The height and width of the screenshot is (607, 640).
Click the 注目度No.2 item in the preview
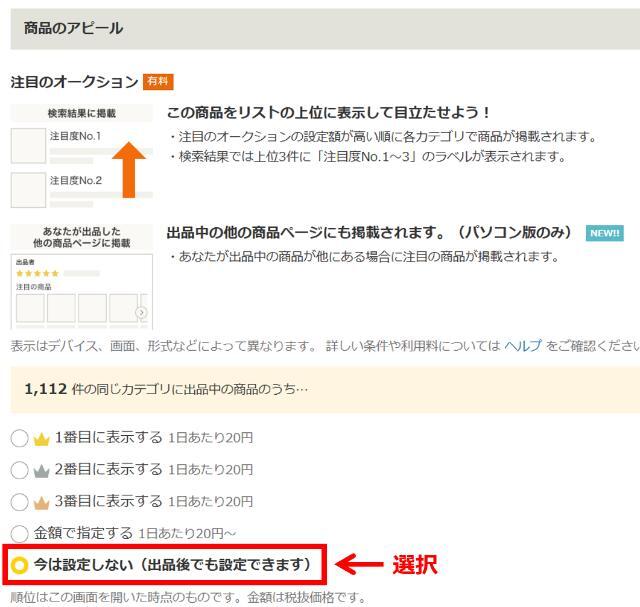point(76,181)
